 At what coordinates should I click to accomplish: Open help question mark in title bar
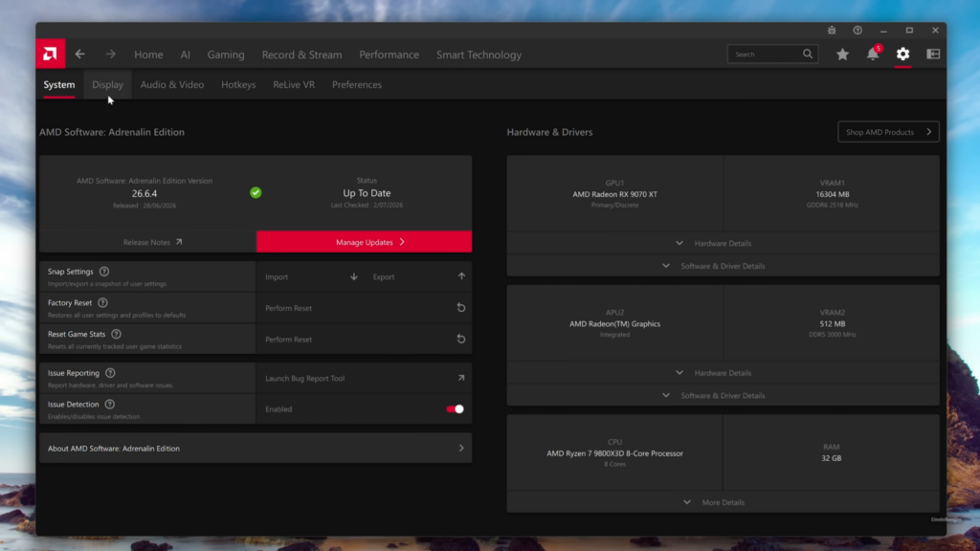point(857,30)
